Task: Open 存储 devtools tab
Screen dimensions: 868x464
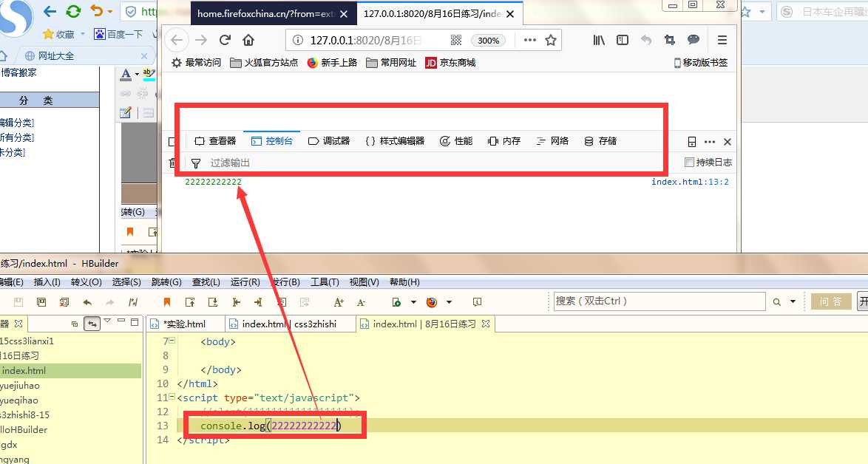Action: pyautogui.click(x=600, y=141)
